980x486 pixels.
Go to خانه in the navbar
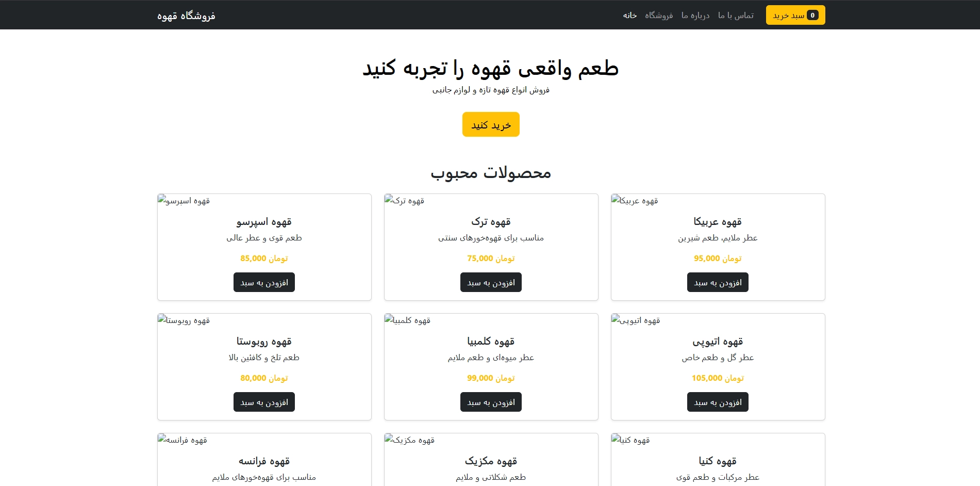tap(630, 15)
